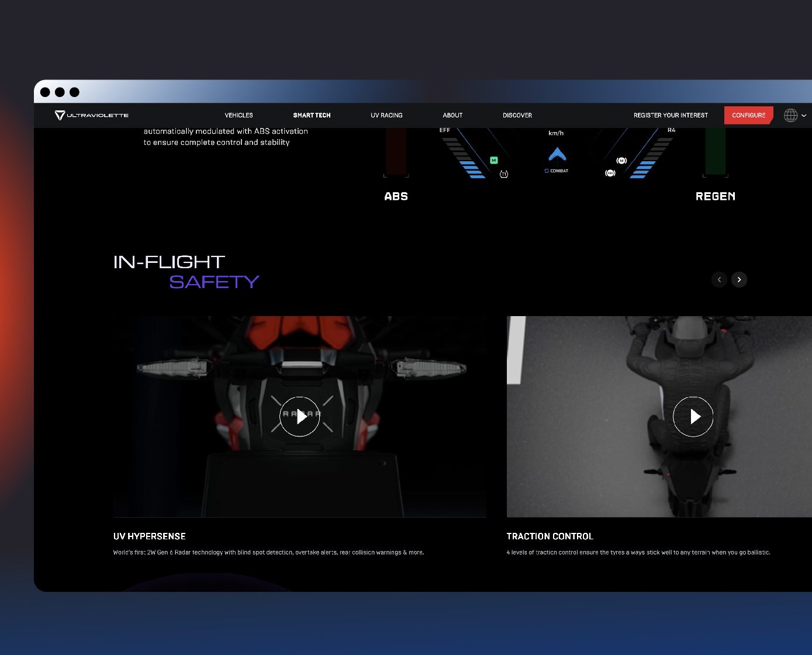Click the Ultraviolette logo
812x655 pixels.
[x=92, y=115]
